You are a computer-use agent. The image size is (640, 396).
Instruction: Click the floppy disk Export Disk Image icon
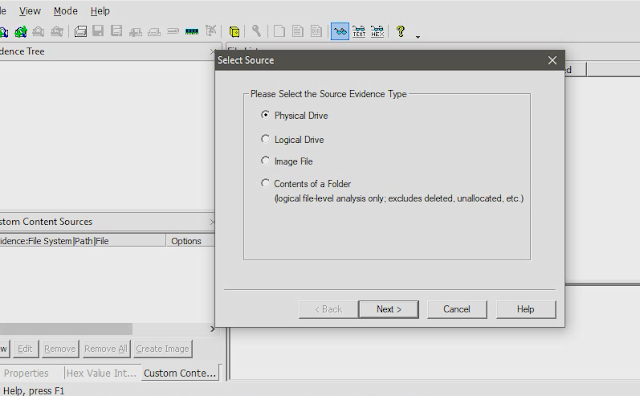click(x=98, y=31)
